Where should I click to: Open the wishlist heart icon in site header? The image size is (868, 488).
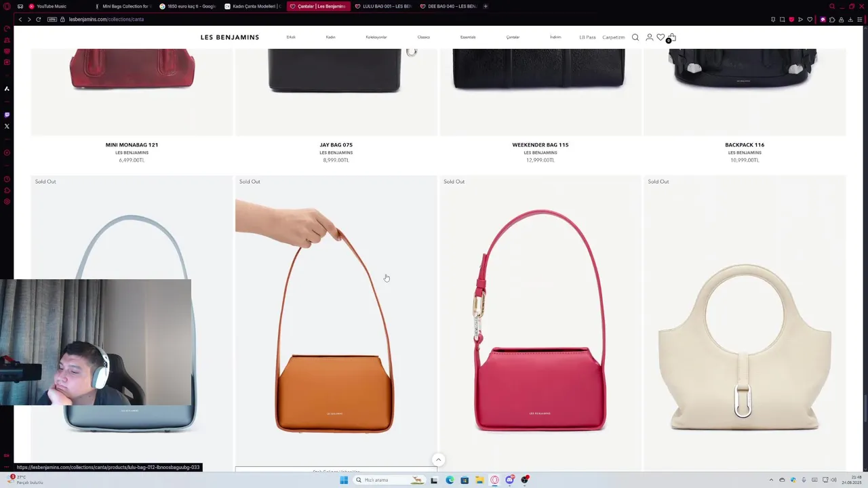point(660,37)
